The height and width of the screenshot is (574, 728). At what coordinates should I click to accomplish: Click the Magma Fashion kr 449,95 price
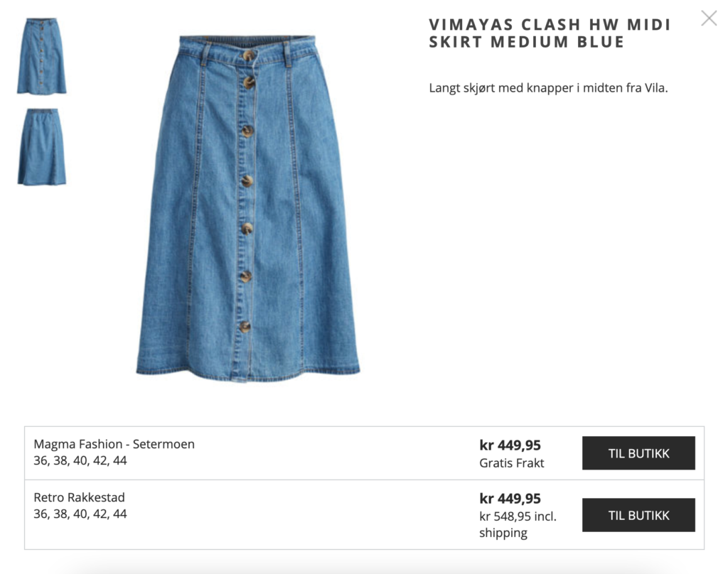510,445
